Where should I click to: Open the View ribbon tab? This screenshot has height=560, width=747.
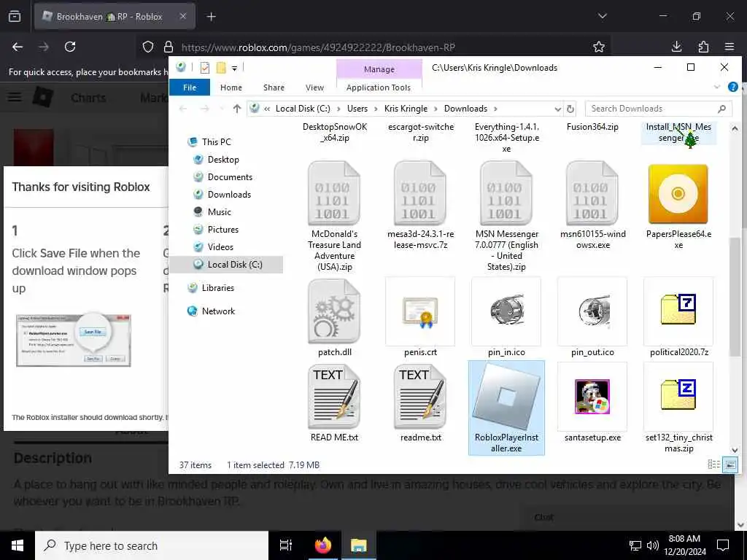point(314,87)
